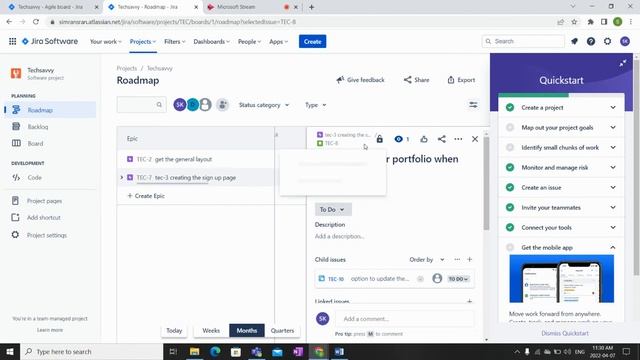Open the Filters menu

pos(175,42)
